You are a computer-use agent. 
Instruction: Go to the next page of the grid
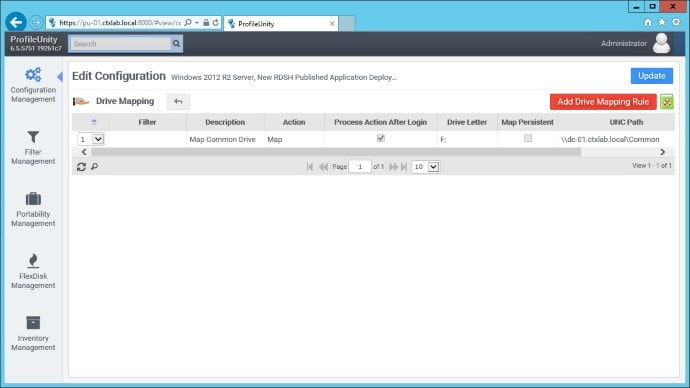click(x=393, y=167)
